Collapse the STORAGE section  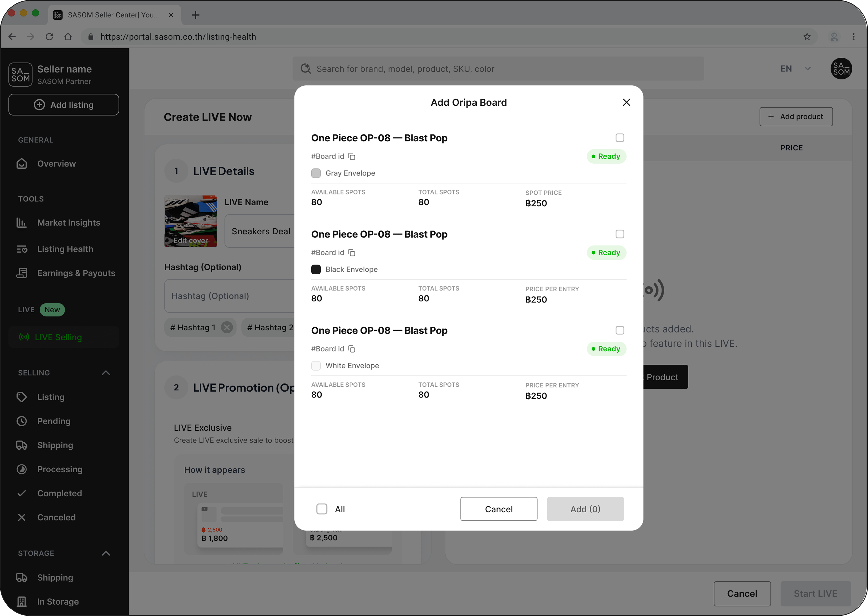click(106, 553)
